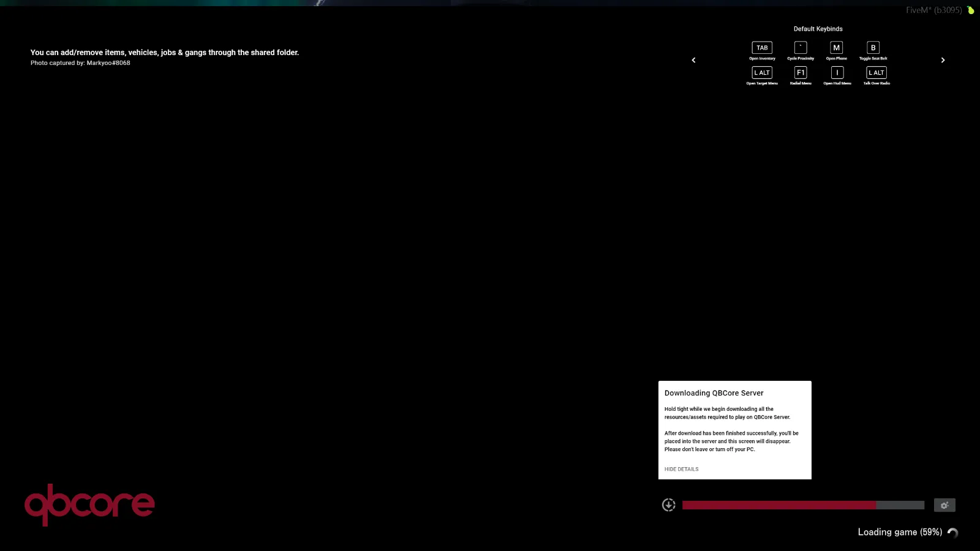Viewport: 980px width, 551px height.
Task: Click the B key icon for Toggle Seat Belt
Action: (x=873, y=48)
